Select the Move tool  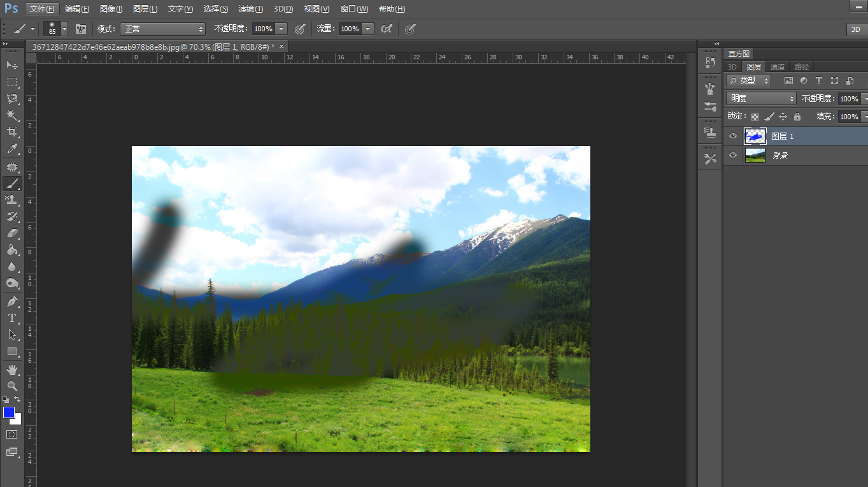pyautogui.click(x=12, y=65)
